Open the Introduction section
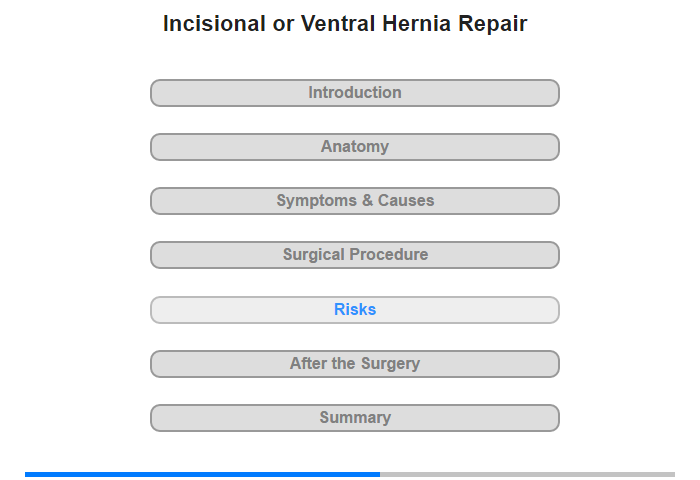Screen dimensions: 700x480 [355, 93]
